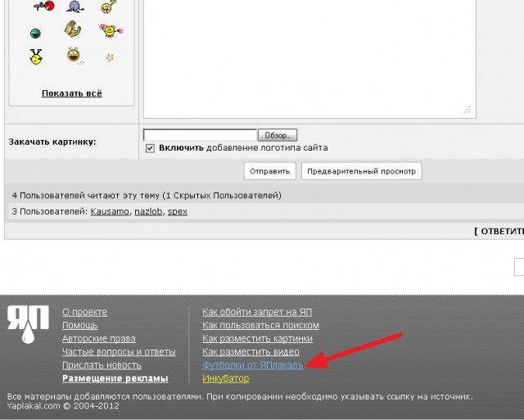Screen dimensions: 524x420
Task: Click "4 Пользователей читают эту тему" text
Action: click(85, 196)
